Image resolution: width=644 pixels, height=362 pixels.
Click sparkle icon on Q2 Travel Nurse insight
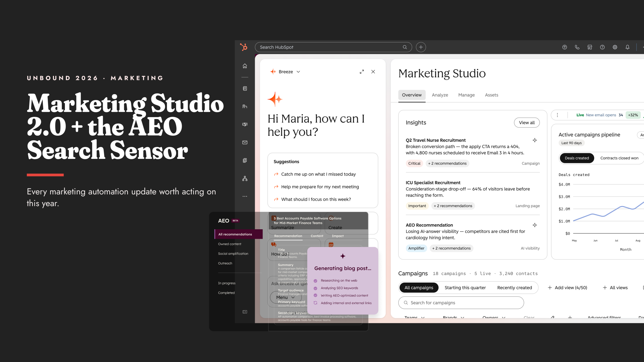tap(535, 140)
